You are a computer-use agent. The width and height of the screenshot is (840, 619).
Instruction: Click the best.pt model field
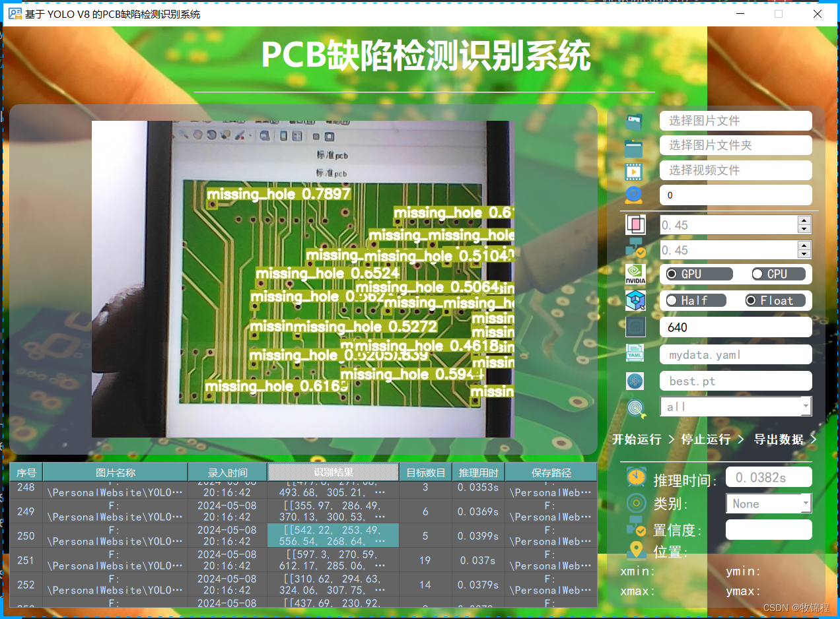click(736, 381)
